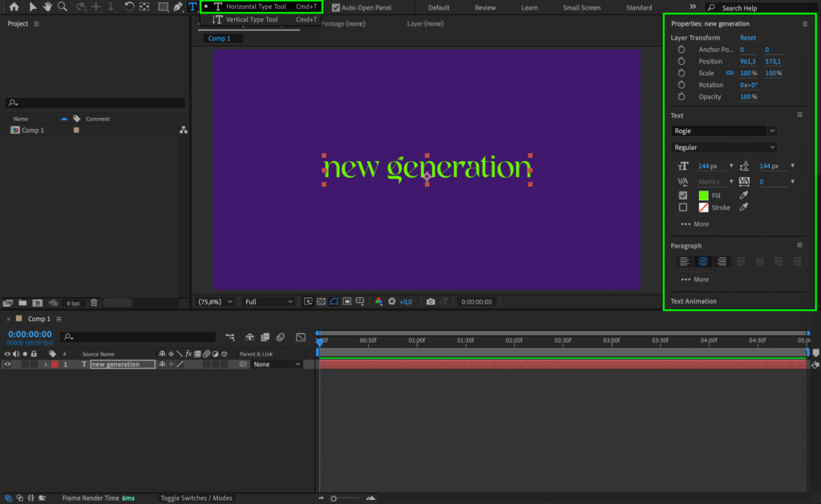Screen dimensions: 821x504
Task: Select the Hand tool
Action: 46,7
